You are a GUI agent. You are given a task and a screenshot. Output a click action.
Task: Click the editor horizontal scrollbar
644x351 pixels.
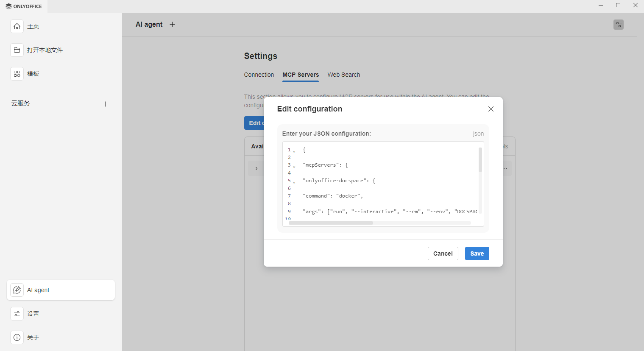tap(331, 223)
